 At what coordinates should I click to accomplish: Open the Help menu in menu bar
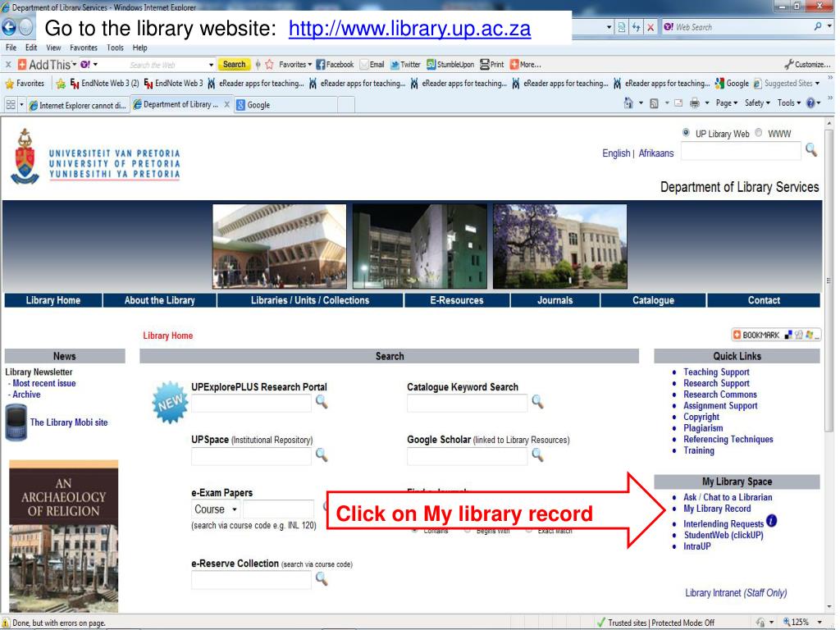(x=139, y=48)
